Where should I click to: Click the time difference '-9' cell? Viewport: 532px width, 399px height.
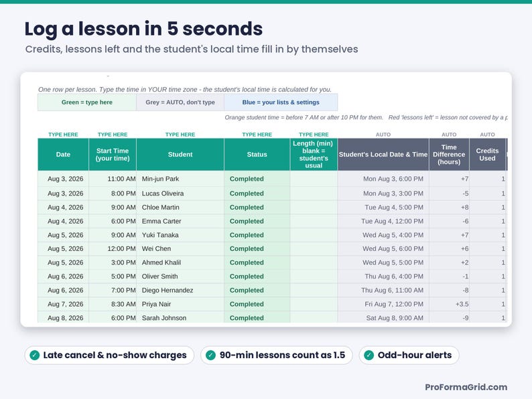(x=449, y=317)
